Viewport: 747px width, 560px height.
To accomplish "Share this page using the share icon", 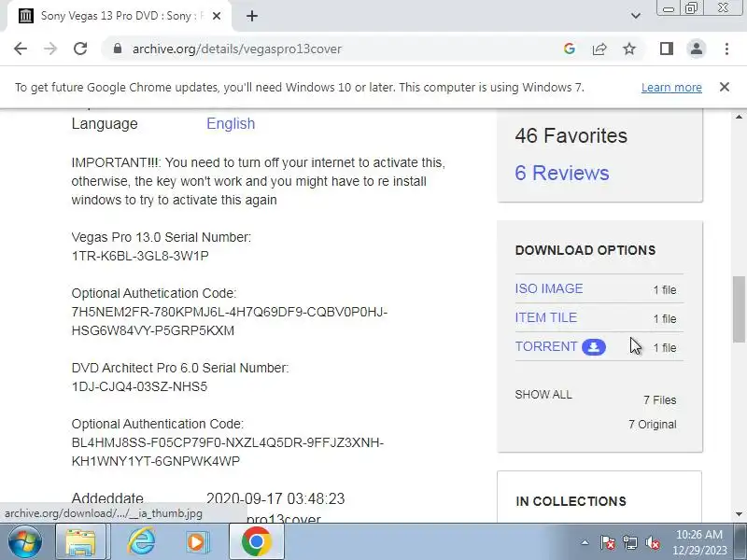I will (x=599, y=49).
